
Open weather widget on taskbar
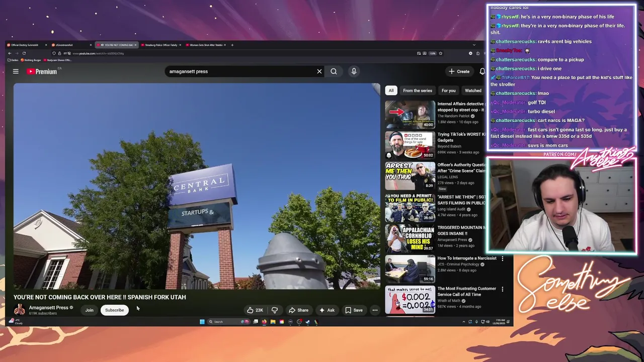click(16, 322)
